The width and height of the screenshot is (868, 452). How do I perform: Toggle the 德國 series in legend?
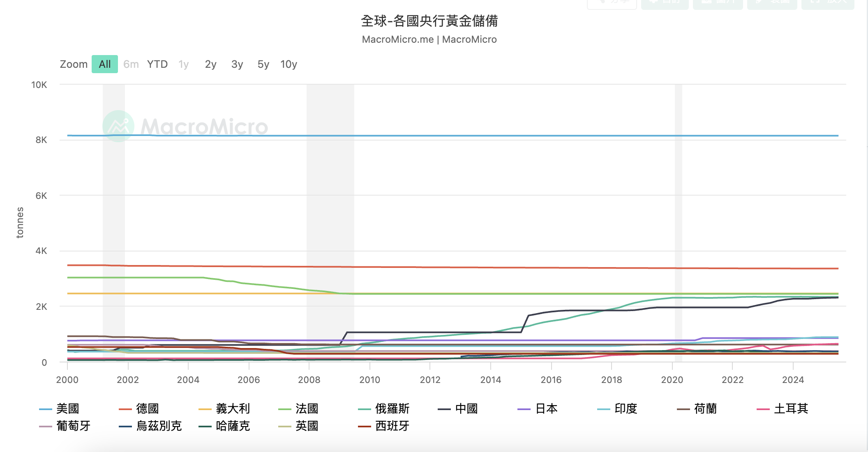click(139, 409)
